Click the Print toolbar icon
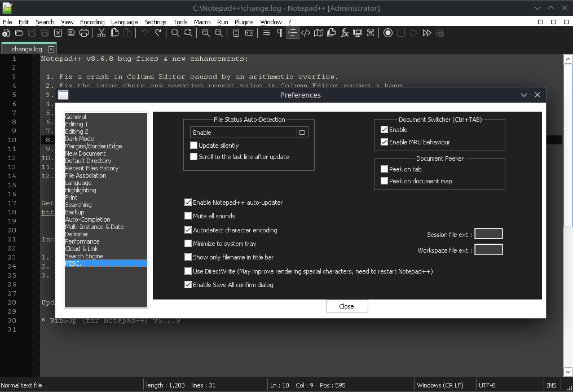 tap(84, 33)
